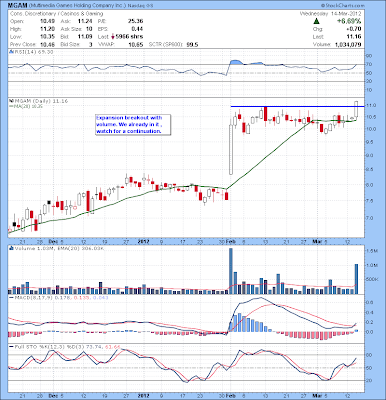Click the blue horizontal resistance line at 11.0
386x400 pixels.
pyautogui.click(x=298, y=107)
